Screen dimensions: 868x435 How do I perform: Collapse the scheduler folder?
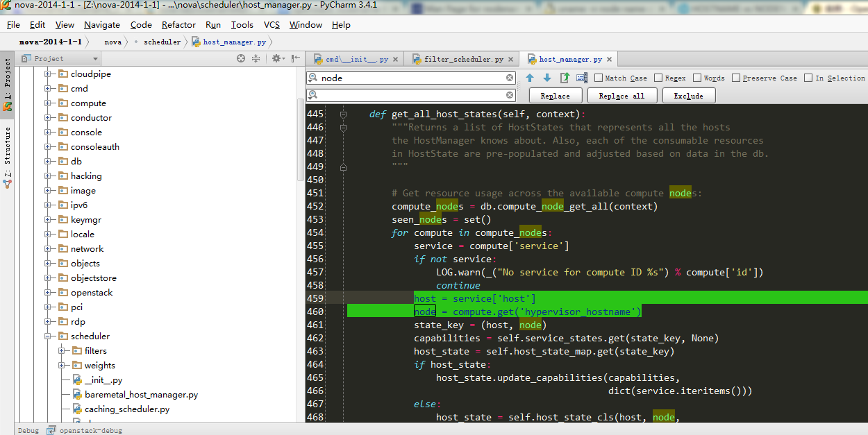pyautogui.click(x=48, y=336)
